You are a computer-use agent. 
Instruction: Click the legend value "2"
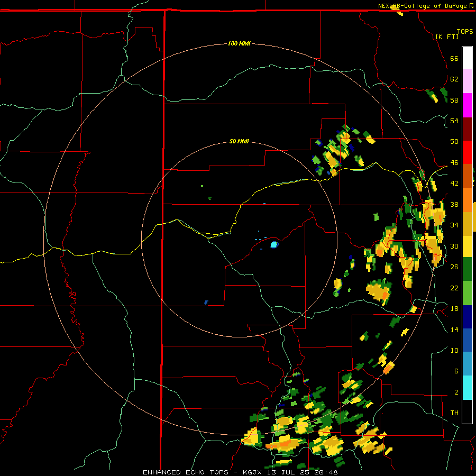456,392
